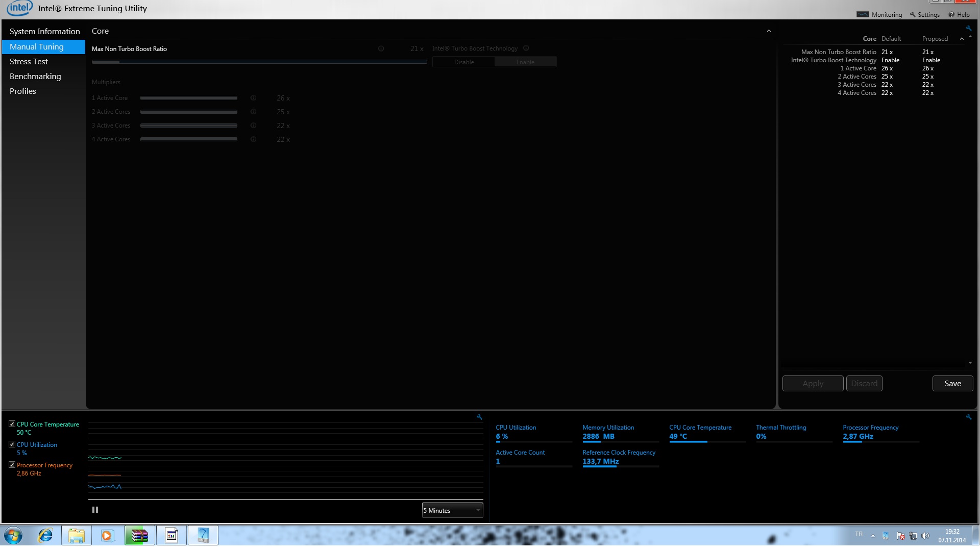Open Profiles section

click(44, 91)
